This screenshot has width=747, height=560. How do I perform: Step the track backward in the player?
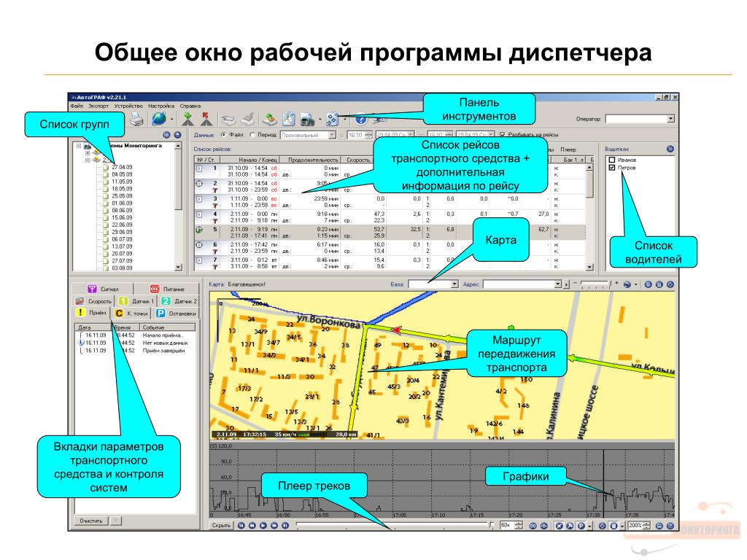click(252, 525)
